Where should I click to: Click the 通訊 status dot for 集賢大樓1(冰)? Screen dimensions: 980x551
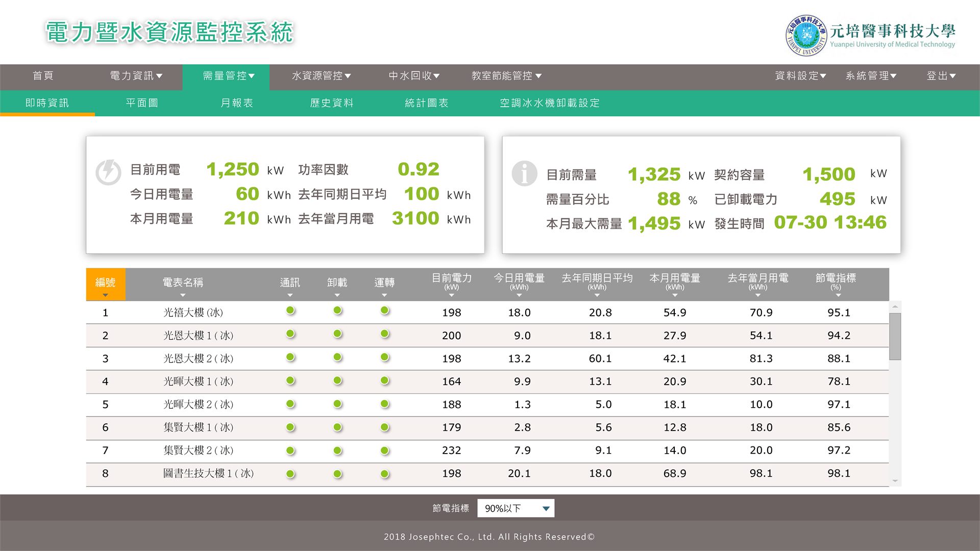pyautogui.click(x=290, y=428)
